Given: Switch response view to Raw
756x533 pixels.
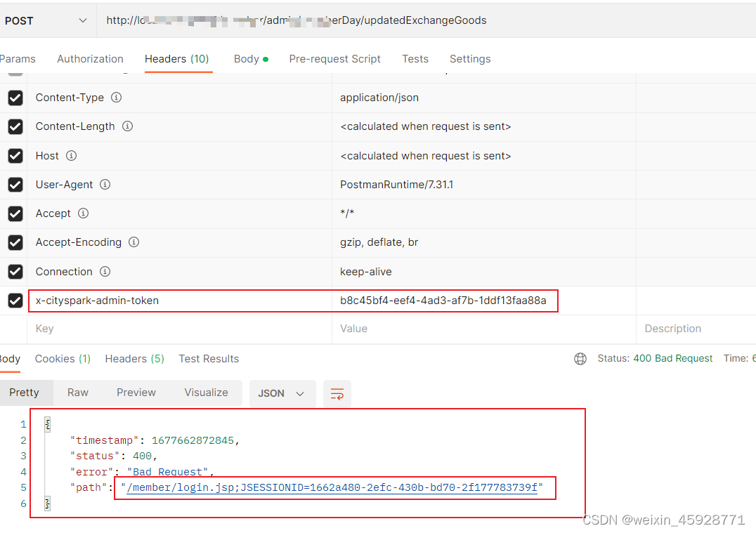Looking at the screenshot, I should pos(77,393).
